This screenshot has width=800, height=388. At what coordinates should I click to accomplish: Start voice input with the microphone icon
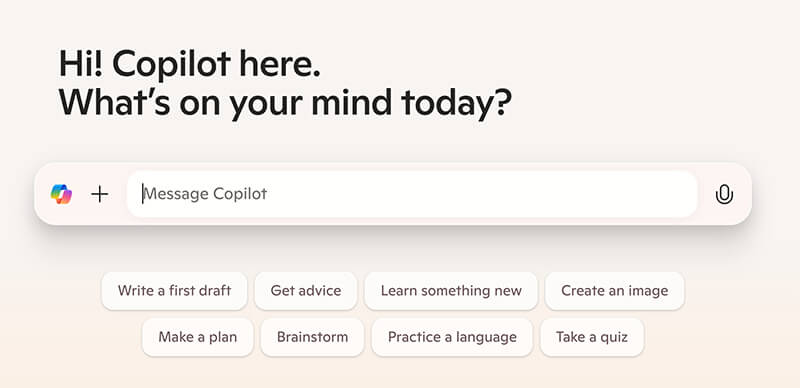coord(724,194)
